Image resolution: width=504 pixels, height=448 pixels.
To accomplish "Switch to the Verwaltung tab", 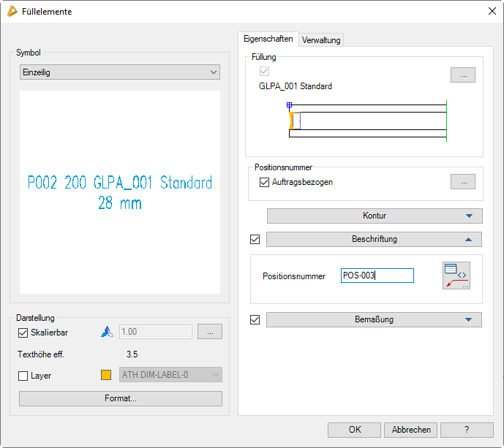I will pyautogui.click(x=321, y=40).
